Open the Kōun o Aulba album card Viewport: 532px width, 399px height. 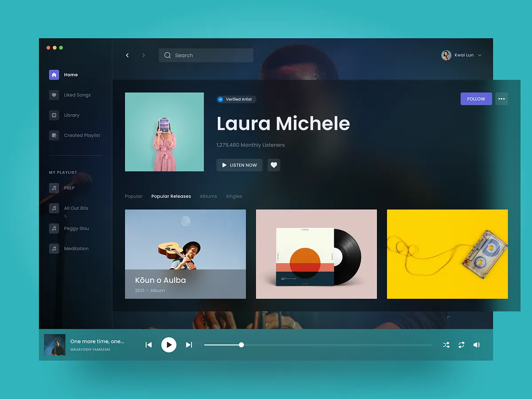click(x=185, y=254)
